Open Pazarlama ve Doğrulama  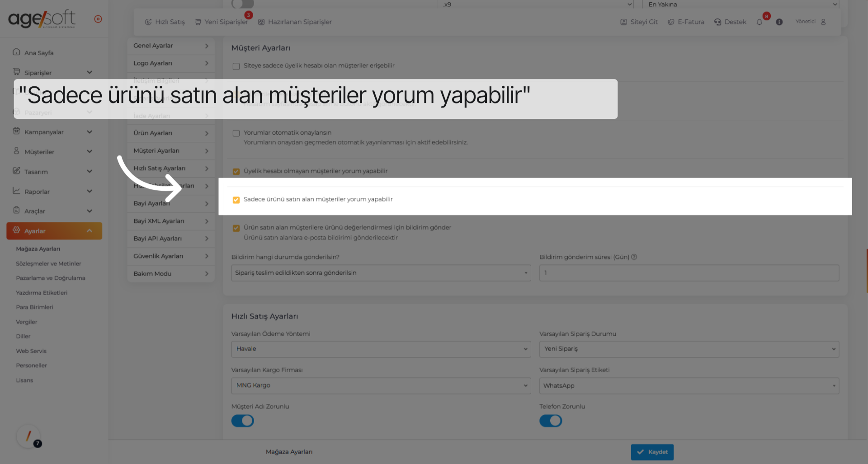click(51, 278)
